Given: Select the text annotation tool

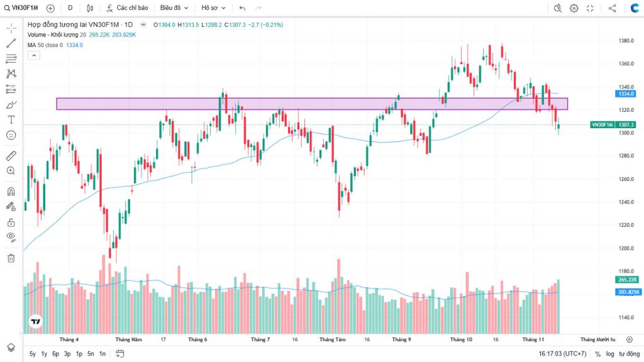Looking at the screenshot, I should point(11,119).
